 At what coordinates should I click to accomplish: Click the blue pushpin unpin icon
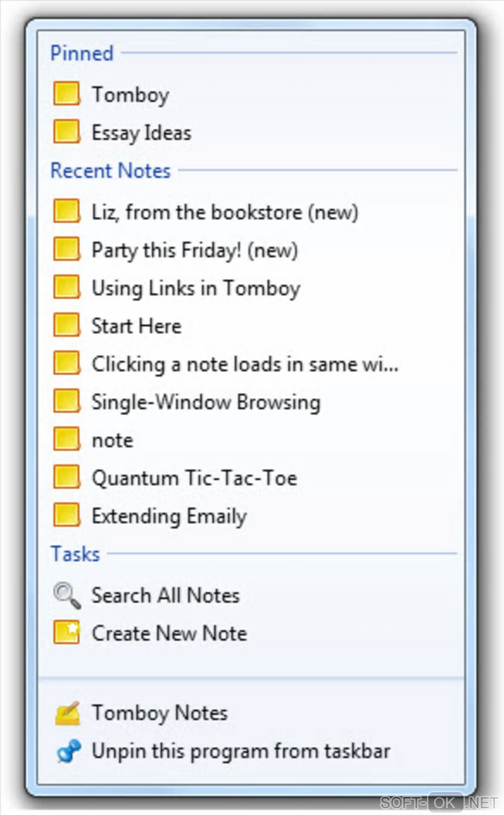(x=67, y=751)
